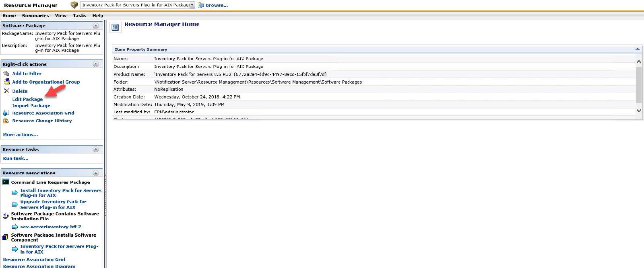Open the package selection dropdown
The height and width of the screenshot is (268, 644).
click(x=192, y=5)
